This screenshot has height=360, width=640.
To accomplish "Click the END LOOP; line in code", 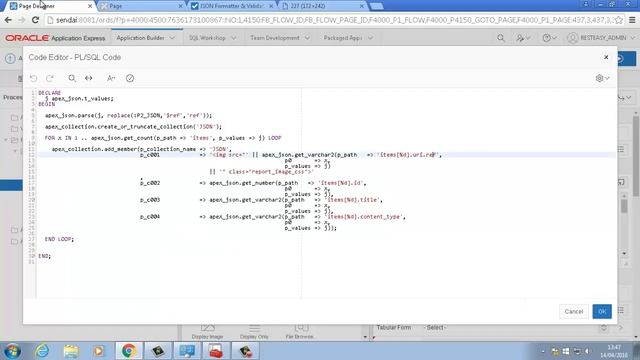I will point(59,239).
